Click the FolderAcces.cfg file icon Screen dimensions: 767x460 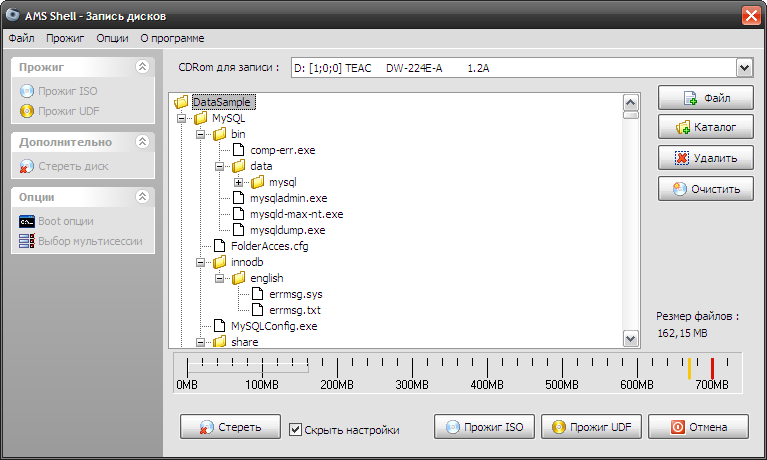pyautogui.click(x=220, y=246)
